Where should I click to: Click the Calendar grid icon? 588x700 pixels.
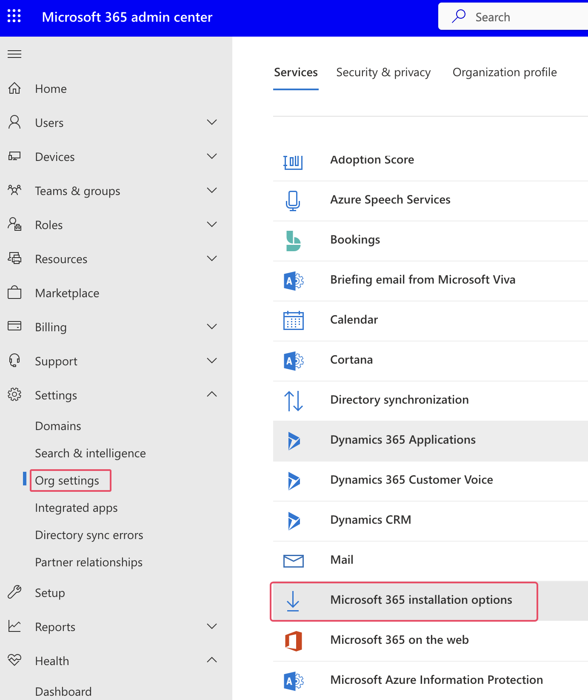pos(293,320)
